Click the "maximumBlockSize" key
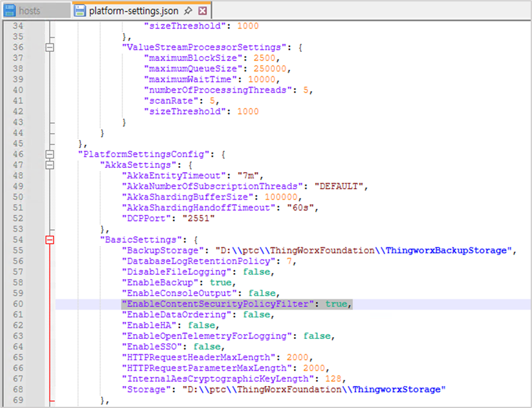 coord(193,58)
